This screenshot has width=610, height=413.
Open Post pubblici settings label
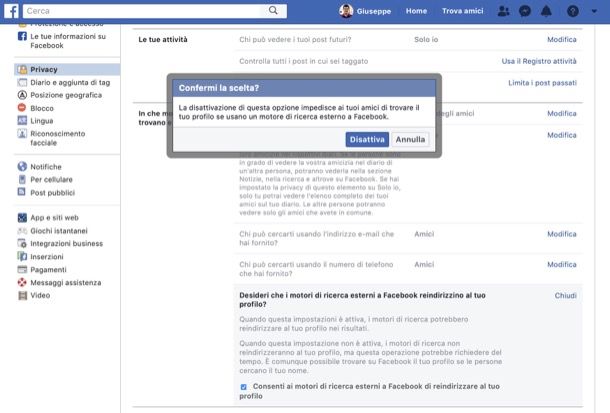coord(53,192)
